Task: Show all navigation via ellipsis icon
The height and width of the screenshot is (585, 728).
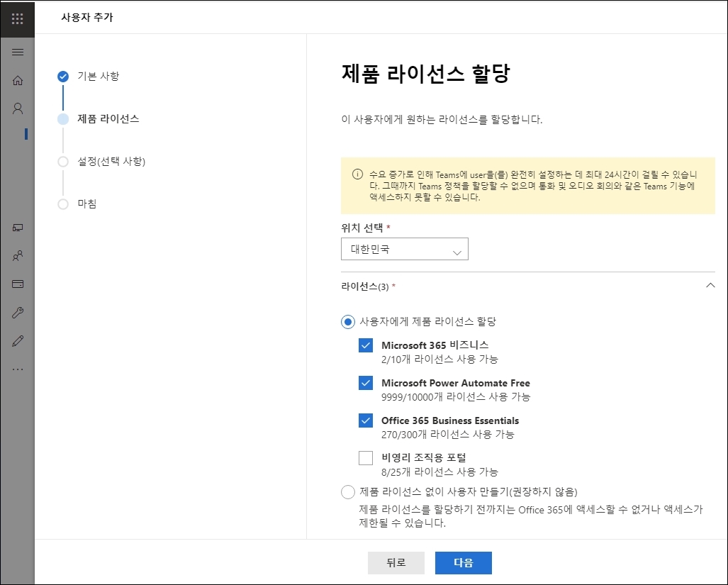Action: pos(18,369)
